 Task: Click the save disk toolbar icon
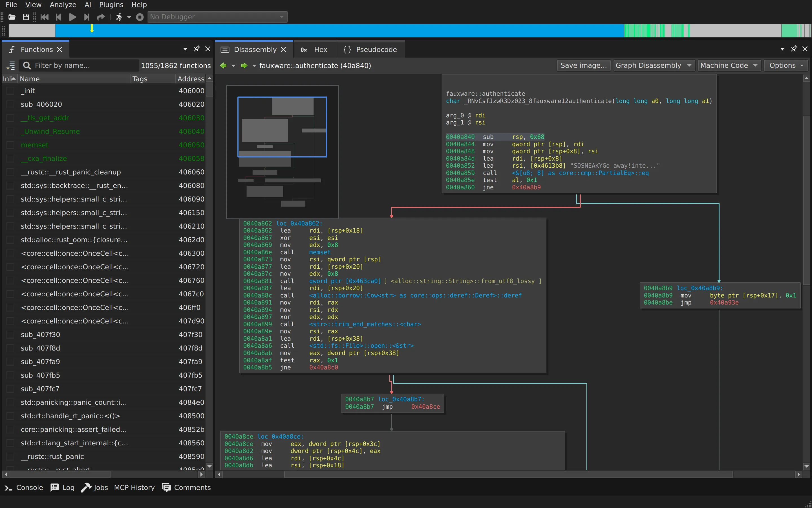26,17
